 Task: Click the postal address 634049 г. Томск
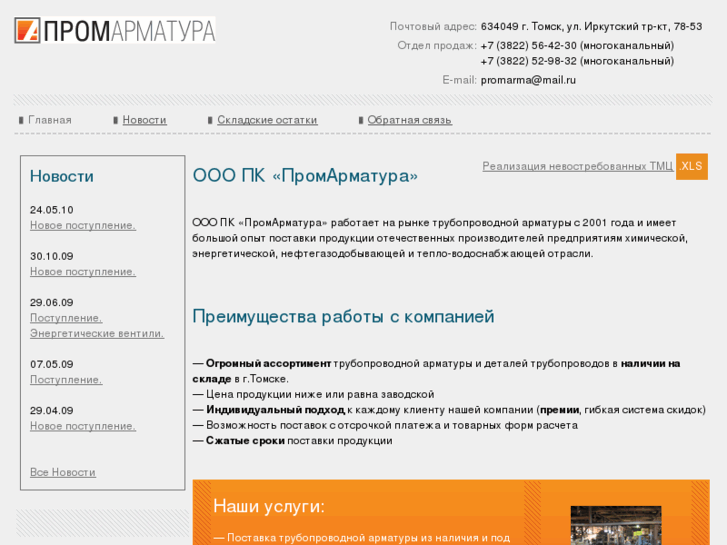pos(591,26)
